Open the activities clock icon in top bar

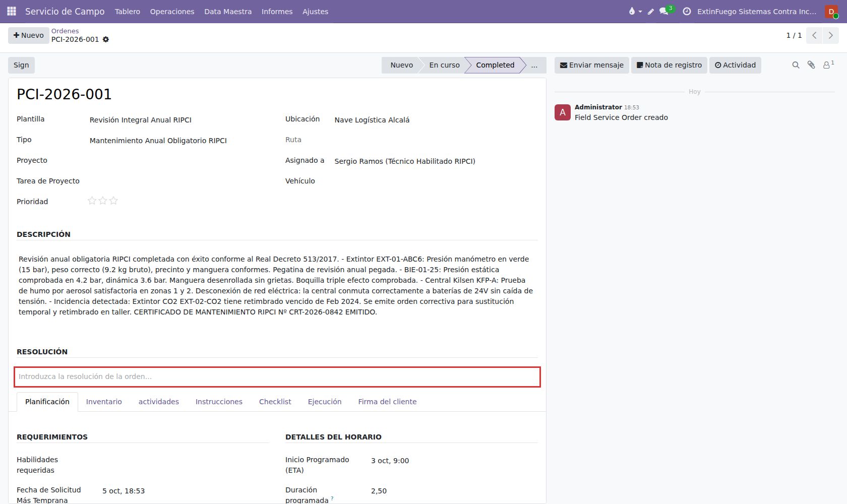pos(687,11)
